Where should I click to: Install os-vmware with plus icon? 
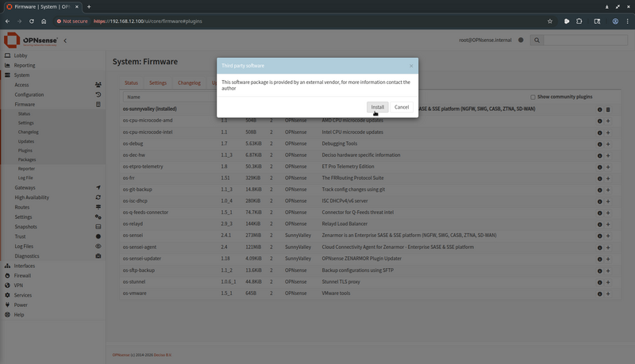pyautogui.click(x=608, y=294)
